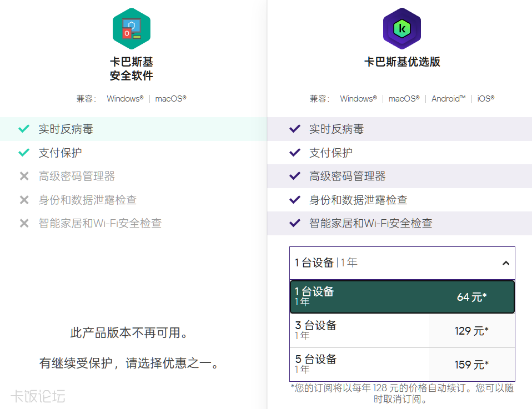Viewport: 532px width, 409px height.
Task: Click the 128 元 auto-renewal footnote
Action: tap(402, 393)
